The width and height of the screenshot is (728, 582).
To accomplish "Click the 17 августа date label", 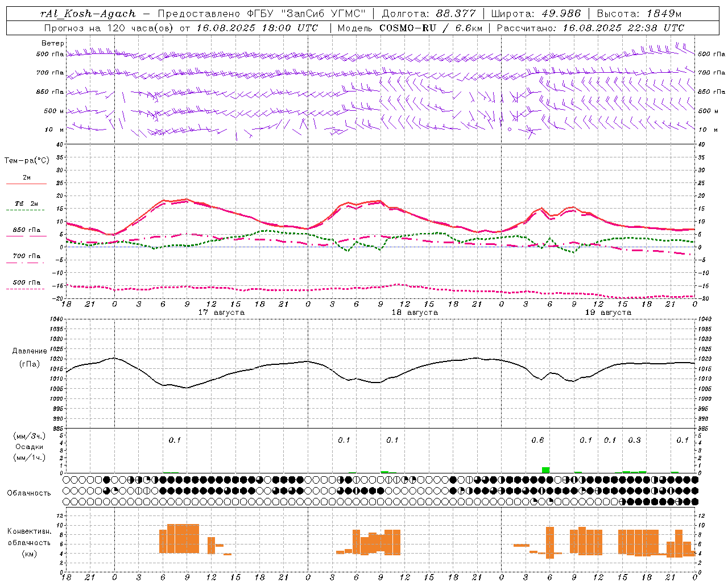I will 221,313.
